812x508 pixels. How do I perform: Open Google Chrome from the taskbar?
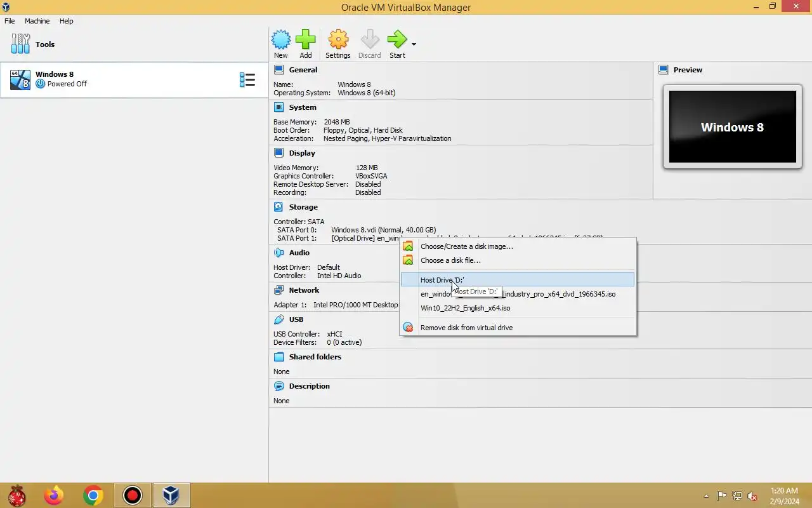coord(93,495)
